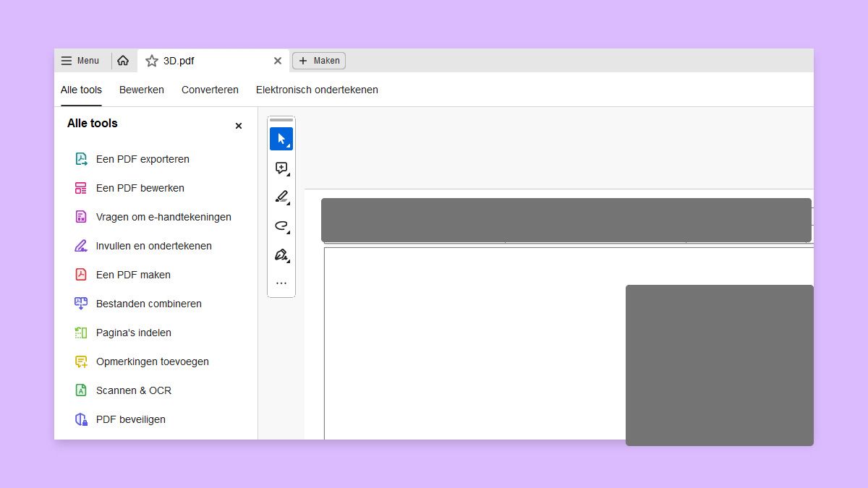
Task: Open Een PDF maken text
Action: coord(133,275)
